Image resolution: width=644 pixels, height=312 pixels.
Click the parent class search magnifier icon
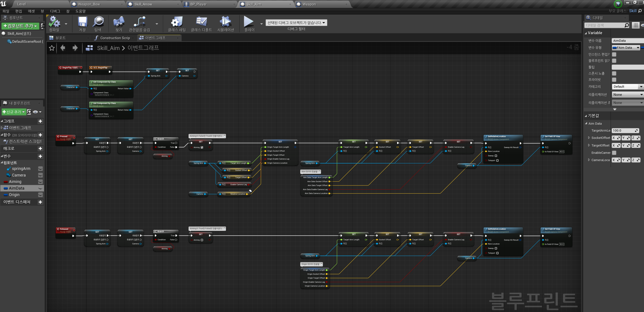click(x=640, y=11)
